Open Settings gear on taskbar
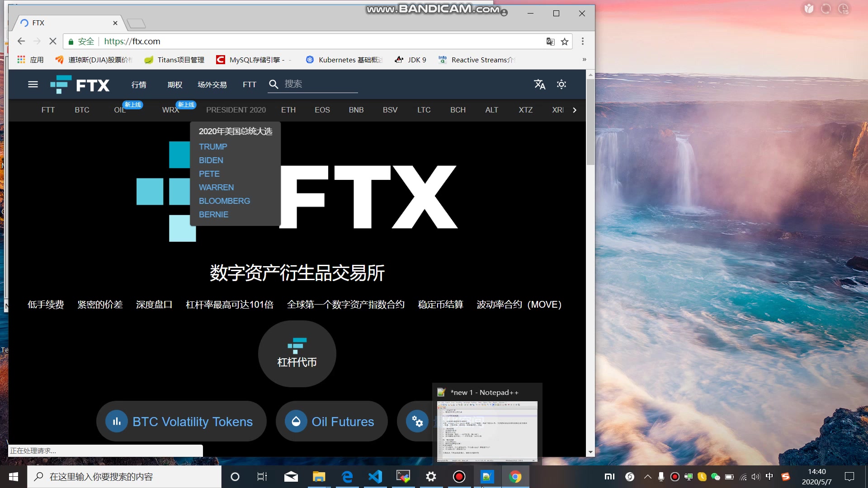Viewport: 868px width, 488px height. click(431, 477)
